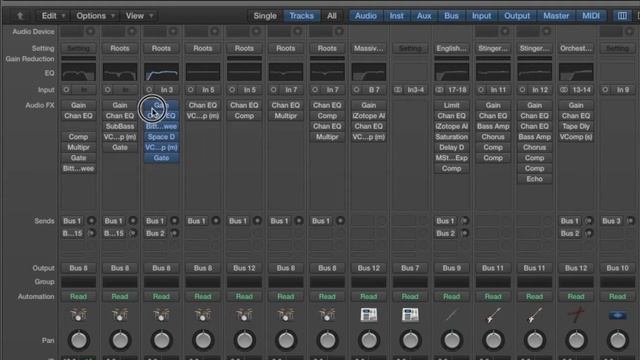
Task: Open the Delay D plug-in slot
Action: tap(451, 147)
